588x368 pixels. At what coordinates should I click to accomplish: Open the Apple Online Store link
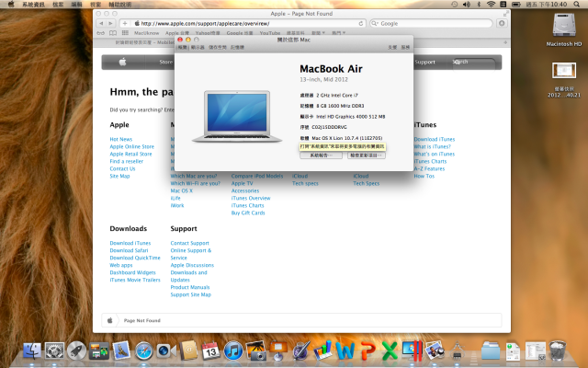(132, 147)
